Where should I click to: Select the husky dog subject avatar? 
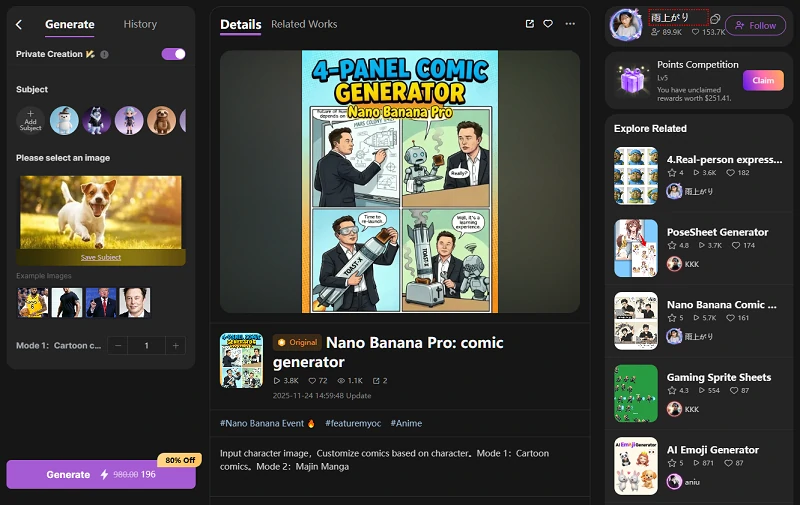point(96,121)
